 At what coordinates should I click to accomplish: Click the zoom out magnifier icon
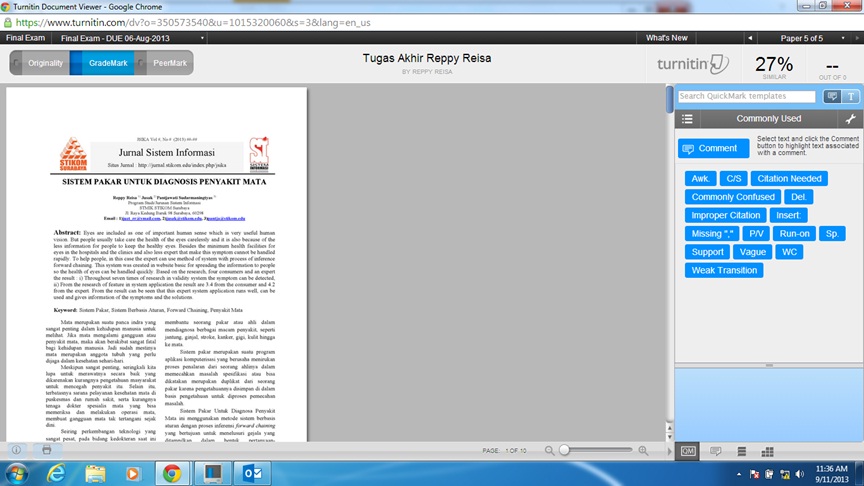click(549, 451)
